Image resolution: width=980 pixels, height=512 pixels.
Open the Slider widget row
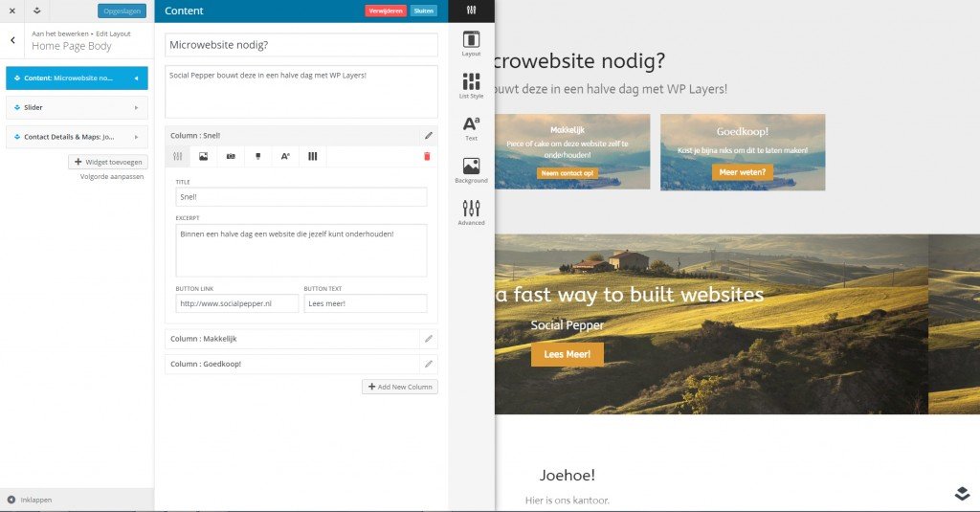tap(77, 107)
